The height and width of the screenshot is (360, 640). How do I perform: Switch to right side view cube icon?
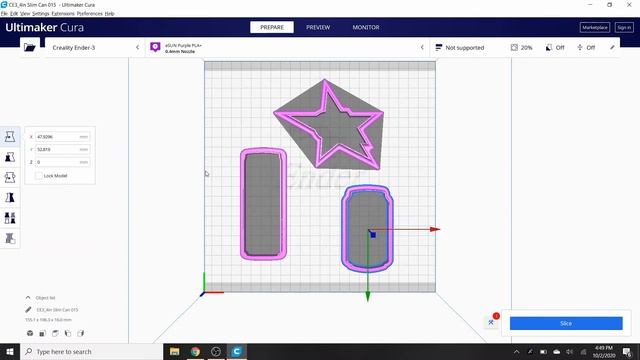(x=80, y=333)
